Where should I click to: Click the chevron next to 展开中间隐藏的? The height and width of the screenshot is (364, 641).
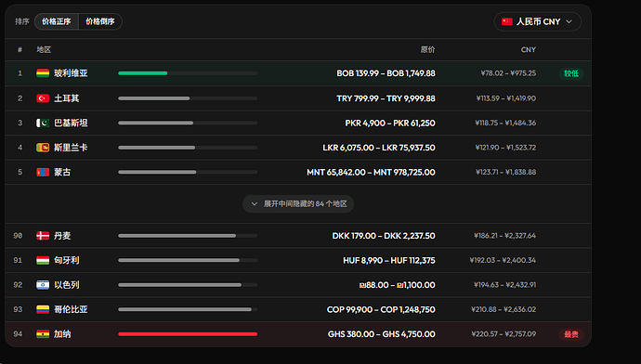click(x=255, y=204)
